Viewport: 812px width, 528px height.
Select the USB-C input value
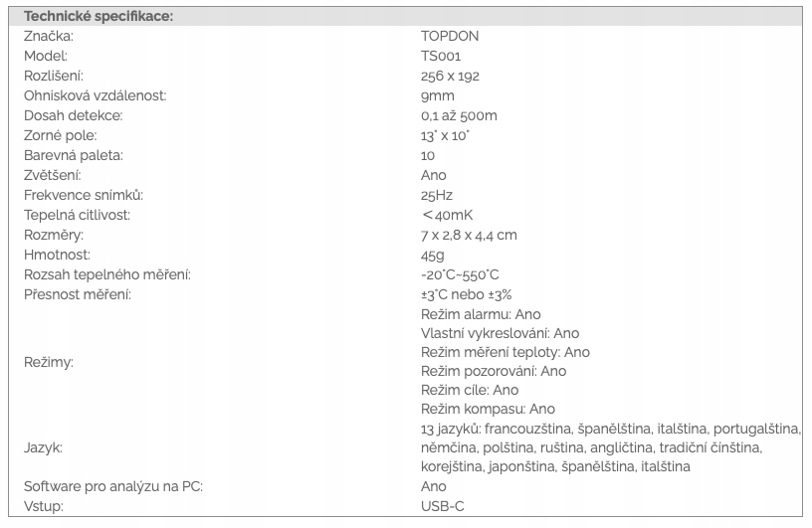442,506
